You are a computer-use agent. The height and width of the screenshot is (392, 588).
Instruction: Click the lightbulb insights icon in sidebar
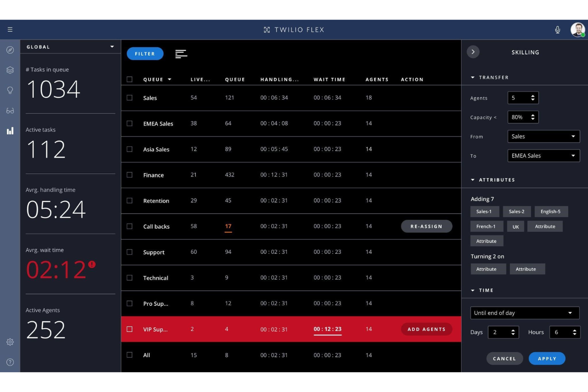pyautogui.click(x=10, y=91)
